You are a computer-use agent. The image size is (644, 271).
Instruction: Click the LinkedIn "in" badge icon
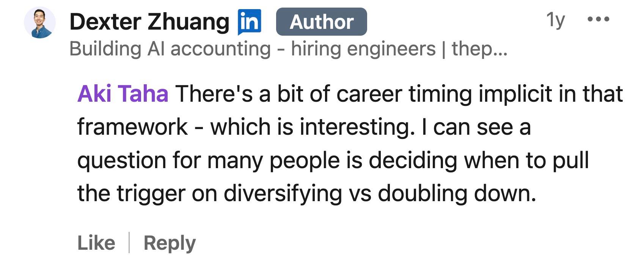[x=249, y=22]
